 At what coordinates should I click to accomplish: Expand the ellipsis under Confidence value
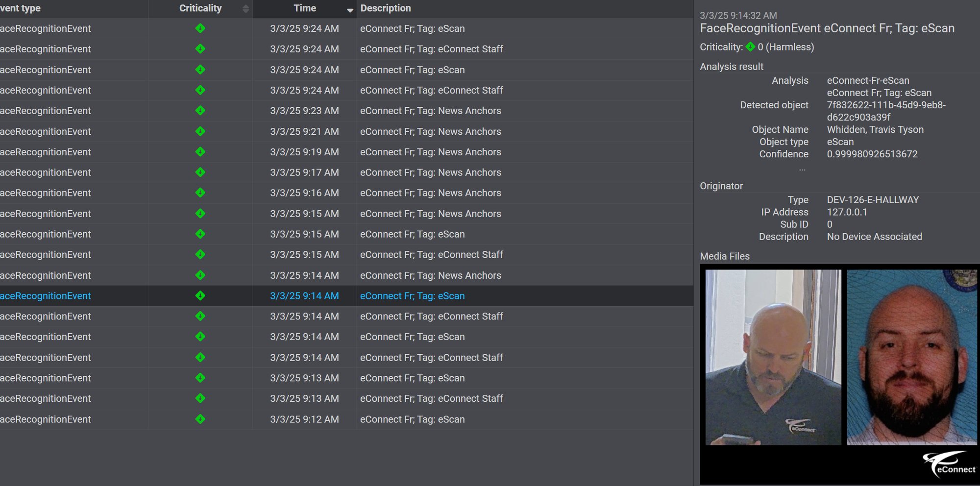tap(802, 169)
